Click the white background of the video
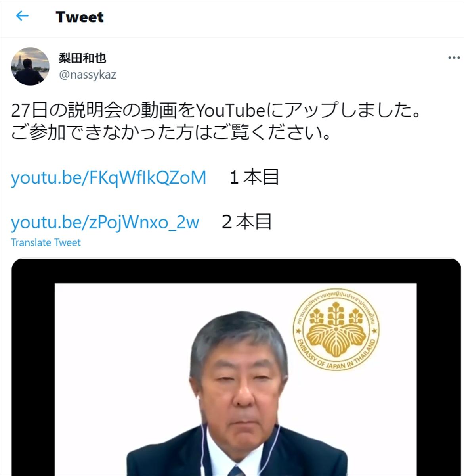The width and height of the screenshot is (464, 476). (119, 357)
